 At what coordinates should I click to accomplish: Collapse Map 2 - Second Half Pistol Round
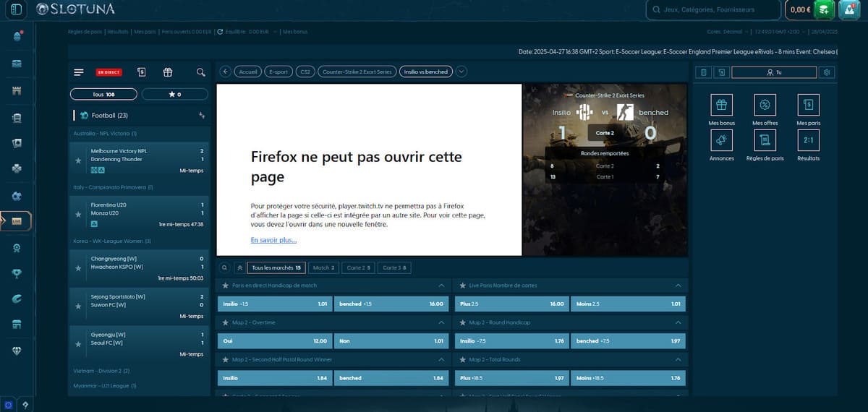point(441,359)
